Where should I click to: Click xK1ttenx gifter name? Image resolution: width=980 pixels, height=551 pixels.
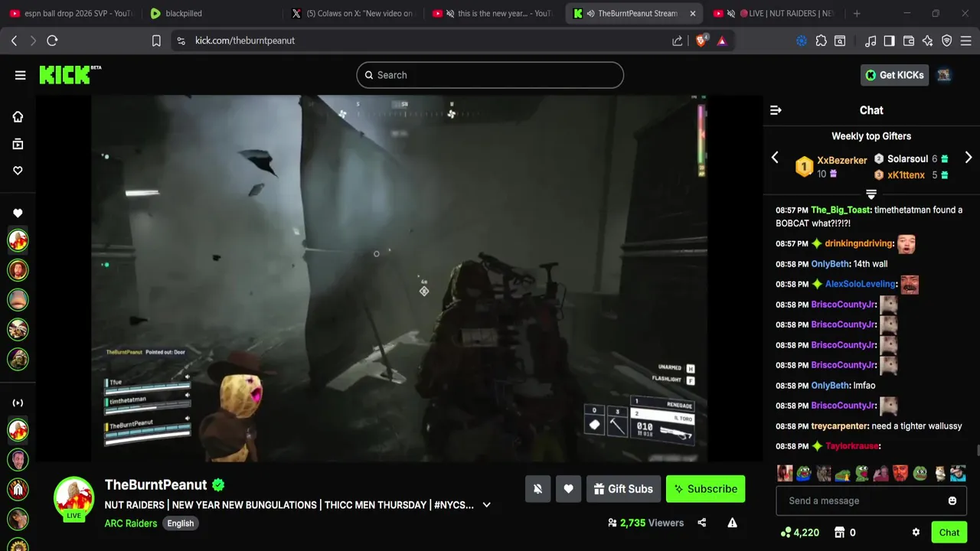906,175
